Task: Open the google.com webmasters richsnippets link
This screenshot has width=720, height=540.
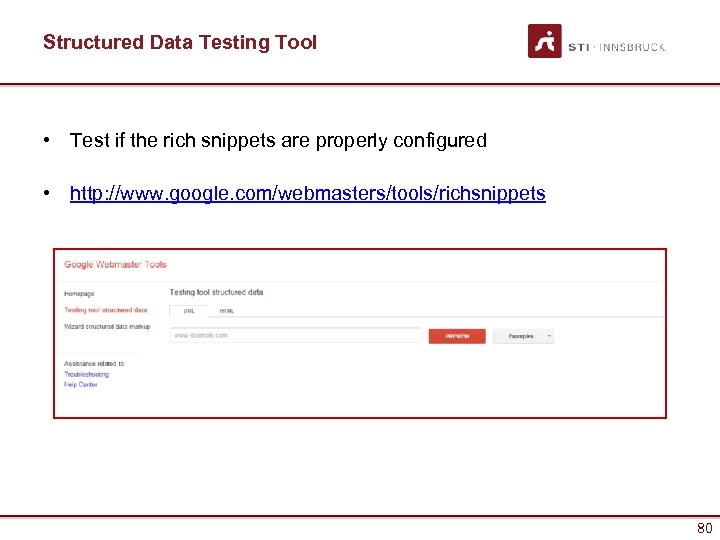Action: (x=307, y=193)
